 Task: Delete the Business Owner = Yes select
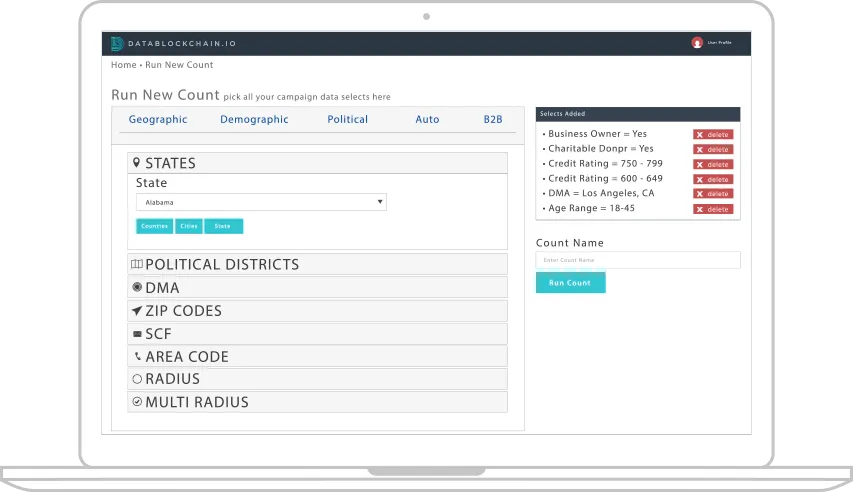pos(713,134)
